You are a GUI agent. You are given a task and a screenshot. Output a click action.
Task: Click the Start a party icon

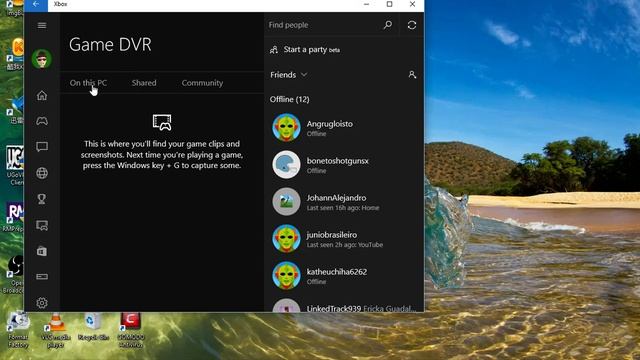(x=274, y=50)
